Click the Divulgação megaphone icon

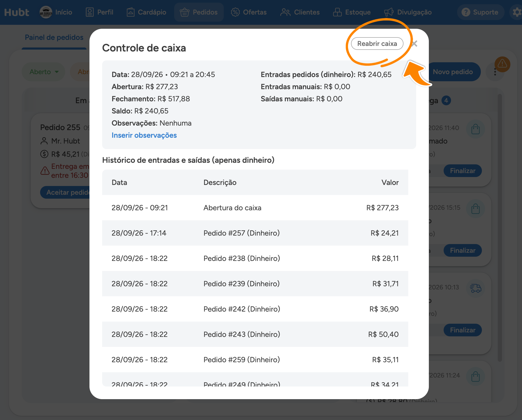(x=389, y=12)
